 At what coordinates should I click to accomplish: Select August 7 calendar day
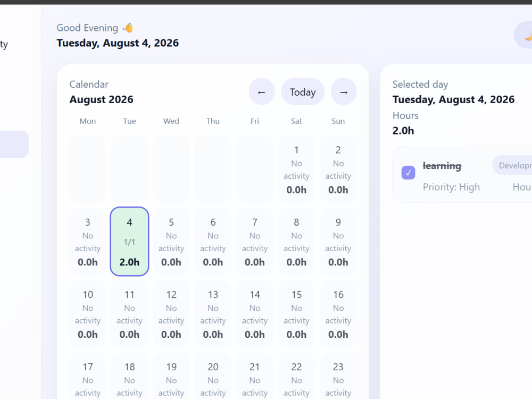(x=254, y=241)
